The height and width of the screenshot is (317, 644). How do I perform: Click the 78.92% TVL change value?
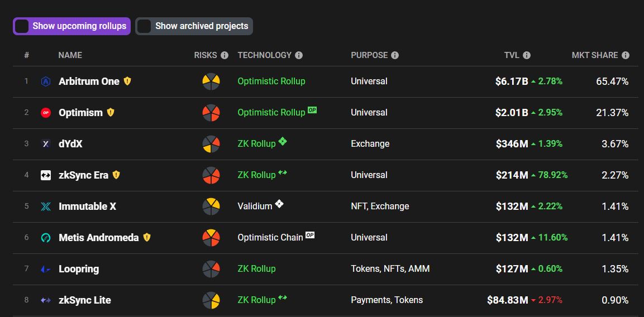553,175
